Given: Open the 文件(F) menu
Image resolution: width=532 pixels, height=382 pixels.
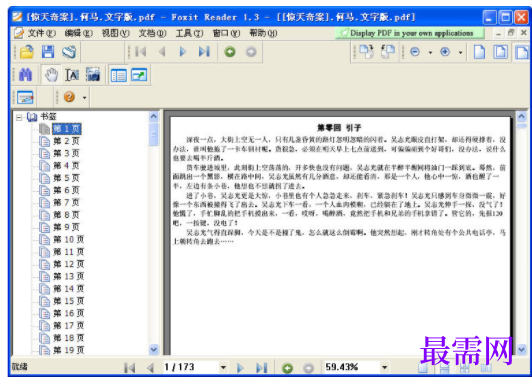Looking at the screenshot, I should point(41,33).
